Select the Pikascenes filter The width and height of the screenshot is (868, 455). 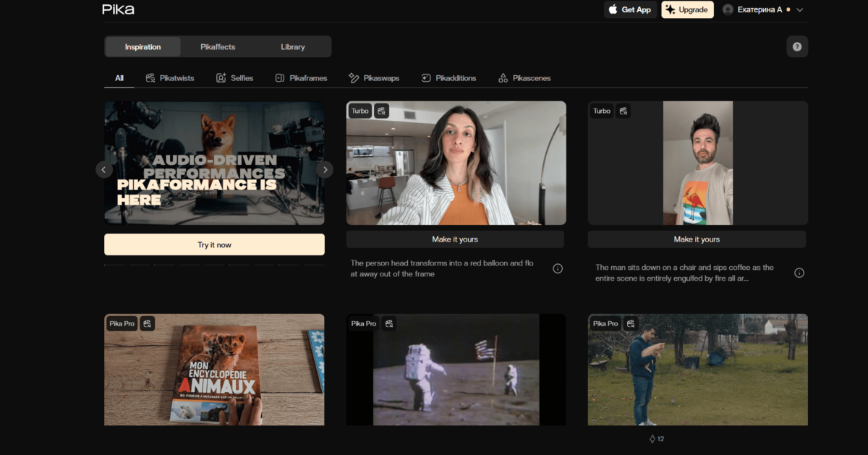click(x=524, y=78)
